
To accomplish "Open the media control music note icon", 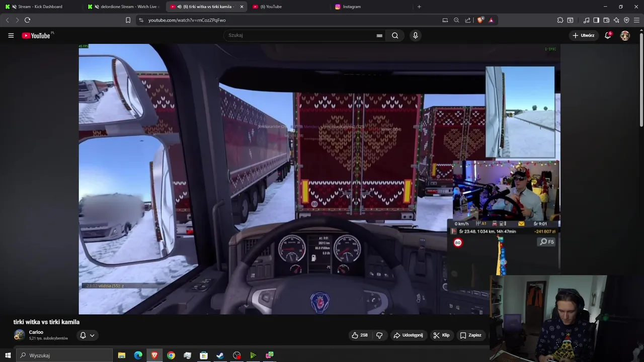I will pyautogui.click(x=586, y=20).
